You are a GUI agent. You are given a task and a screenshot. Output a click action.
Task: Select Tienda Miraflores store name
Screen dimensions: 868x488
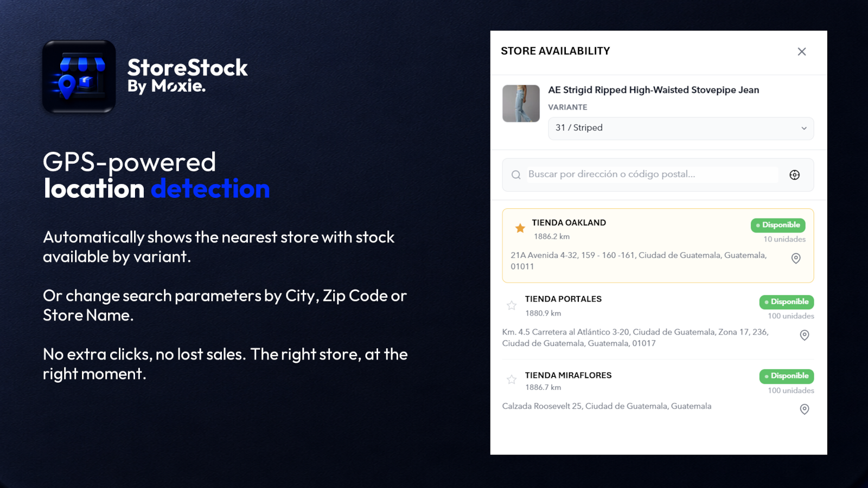[x=568, y=375]
